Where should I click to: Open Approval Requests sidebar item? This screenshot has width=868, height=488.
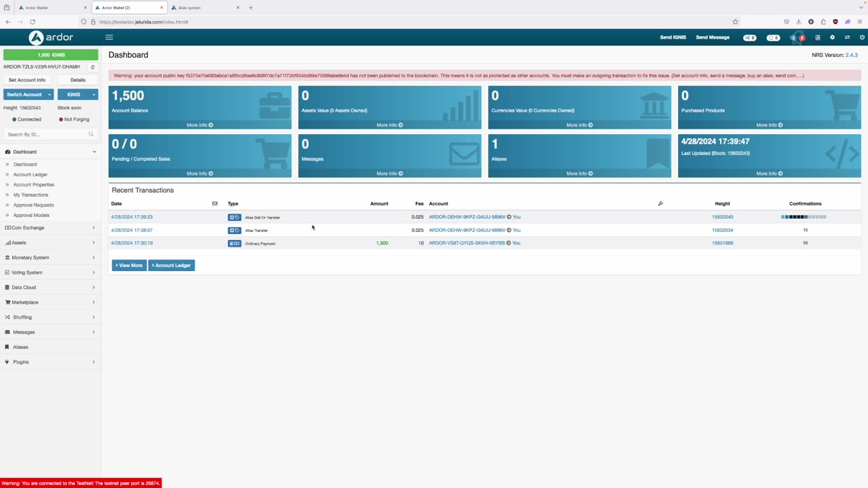[33, 205]
